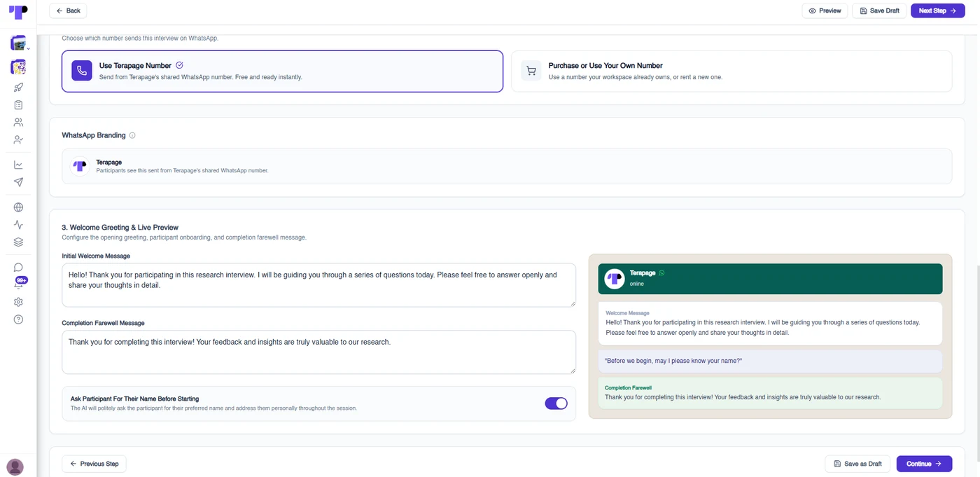980x477 pixels.
Task: Open the paper plane send icon
Action: (x=18, y=182)
